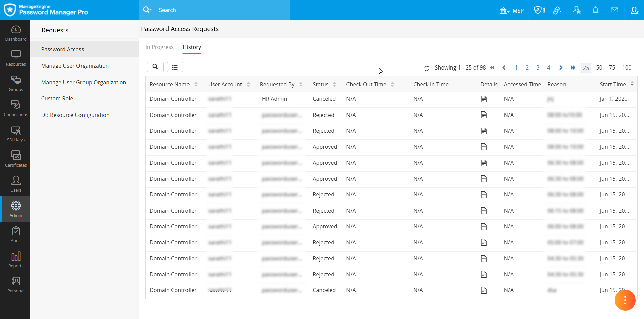Open the Dashboard from the sidebar

tap(16, 33)
